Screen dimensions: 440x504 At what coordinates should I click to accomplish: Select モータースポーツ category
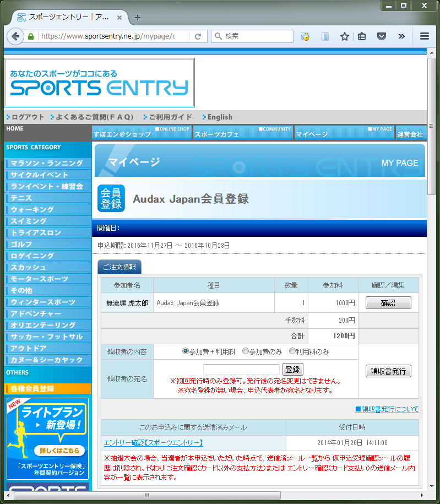point(48,279)
